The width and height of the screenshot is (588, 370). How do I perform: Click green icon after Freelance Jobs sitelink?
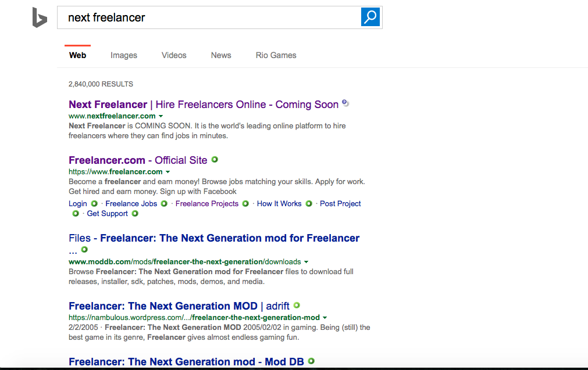pos(164,204)
